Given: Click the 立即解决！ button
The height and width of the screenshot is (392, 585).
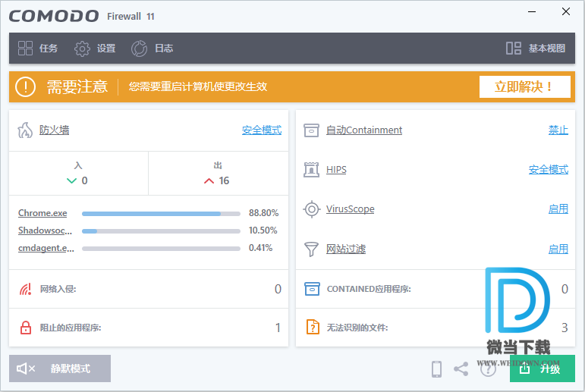Looking at the screenshot, I should point(525,87).
